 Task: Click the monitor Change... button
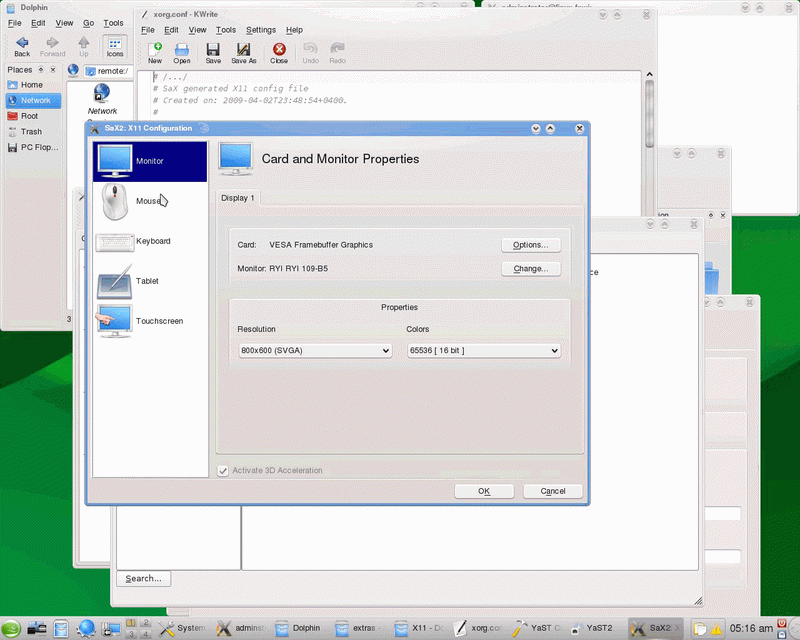[531, 269]
